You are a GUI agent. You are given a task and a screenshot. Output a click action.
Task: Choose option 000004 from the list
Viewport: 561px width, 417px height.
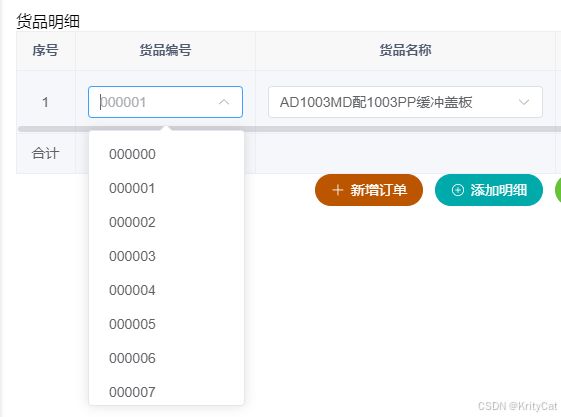tap(166, 290)
